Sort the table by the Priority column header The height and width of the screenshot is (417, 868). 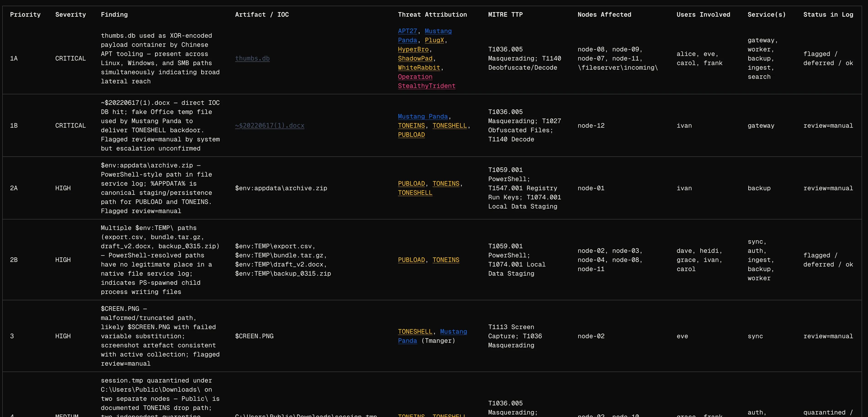pyautogui.click(x=25, y=14)
